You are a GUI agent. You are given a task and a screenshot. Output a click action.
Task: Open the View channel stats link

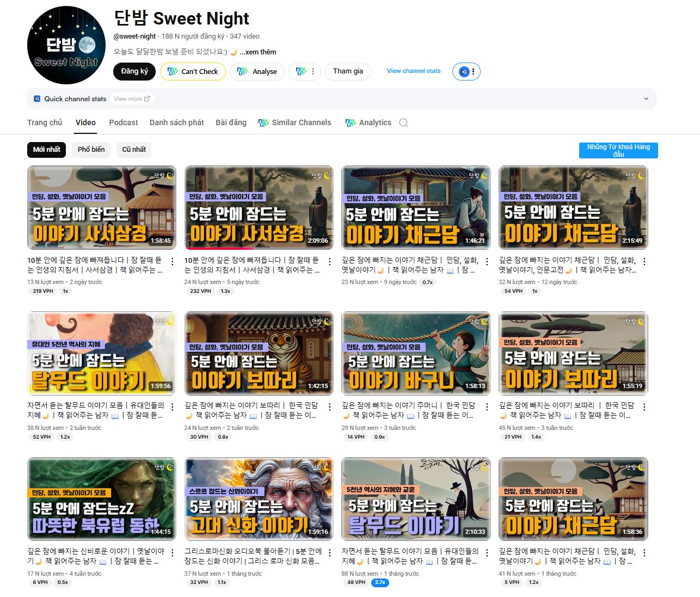coord(414,71)
